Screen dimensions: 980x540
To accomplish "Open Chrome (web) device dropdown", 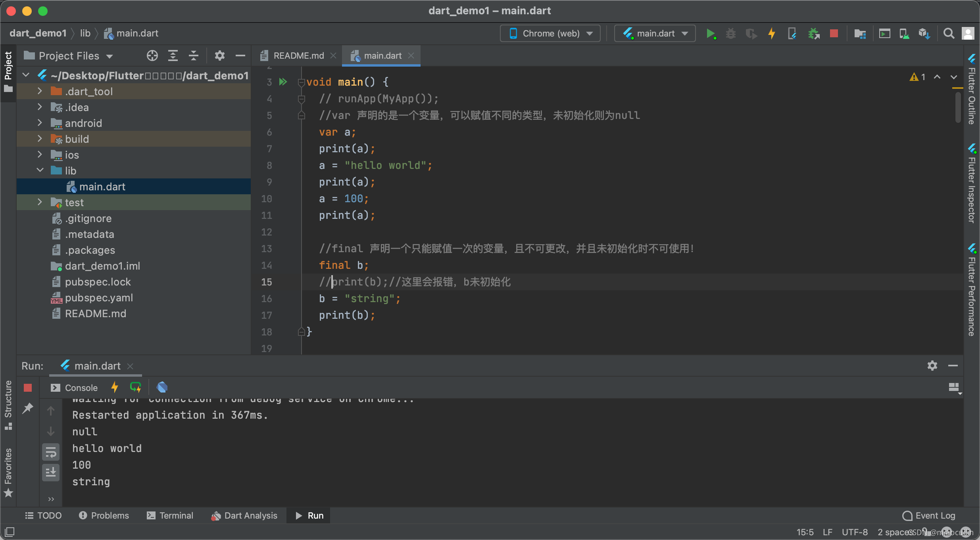I will [550, 34].
